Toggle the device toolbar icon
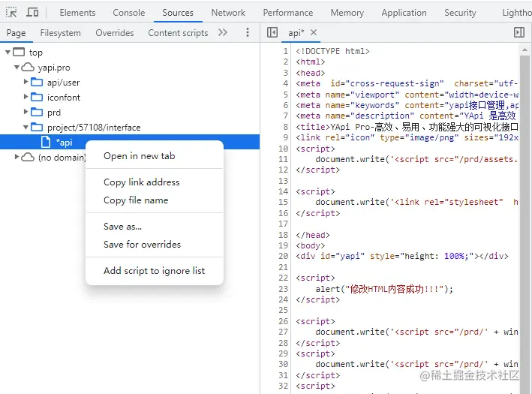This screenshot has height=394, width=532. pyautogui.click(x=32, y=13)
